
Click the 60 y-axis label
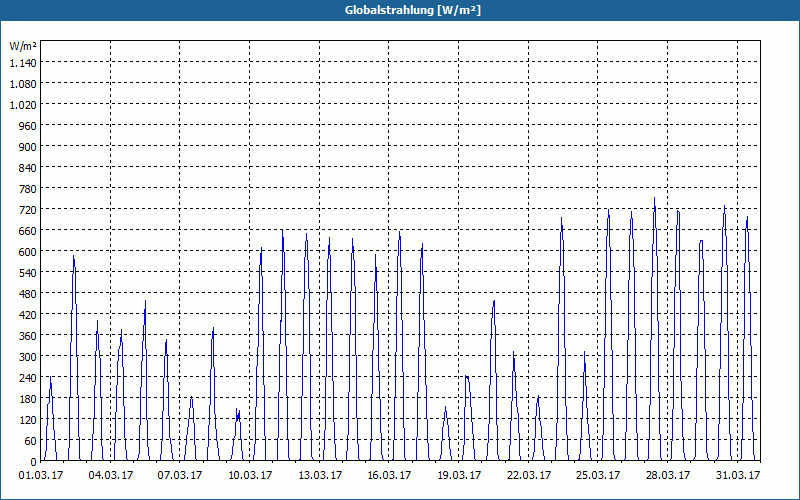(x=31, y=440)
